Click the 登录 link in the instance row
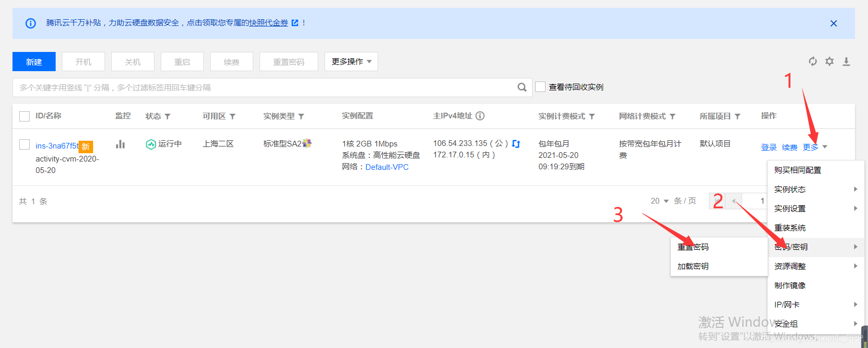Viewport: 868px width, 348px height. tap(769, 148)
